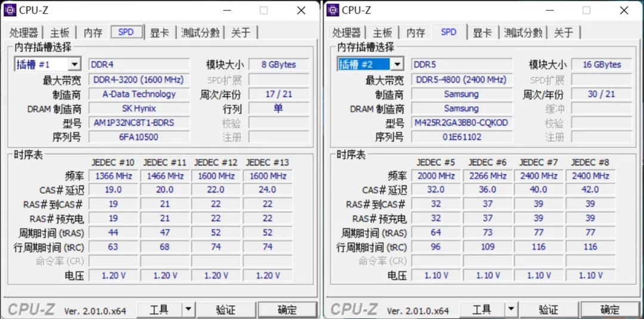The height and width of the screenshot is (319, 644).
Task: Open 关于 tab in left window
Action: [241, 33]
